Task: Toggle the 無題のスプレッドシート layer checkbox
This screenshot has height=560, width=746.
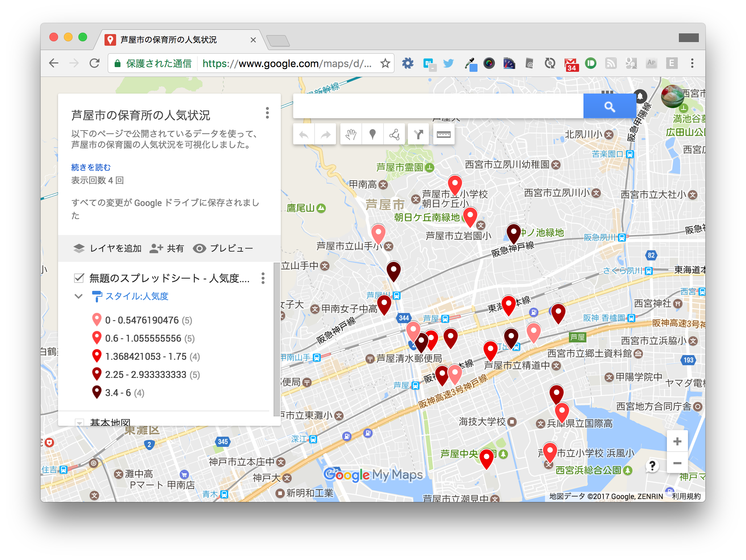Action: [x=79, y=278]
